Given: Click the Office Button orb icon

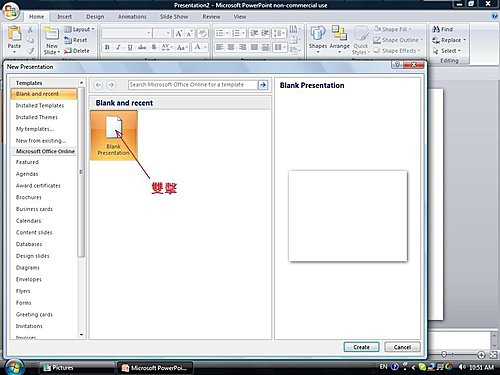Looking at the screenshot, I should coord(11,11).
